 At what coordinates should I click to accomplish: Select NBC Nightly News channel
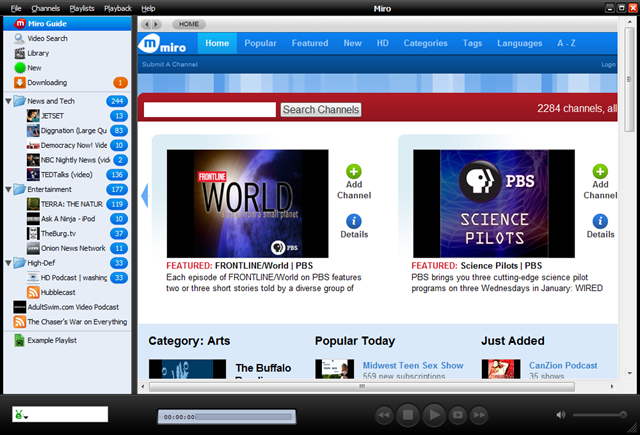tap(67, 160)
